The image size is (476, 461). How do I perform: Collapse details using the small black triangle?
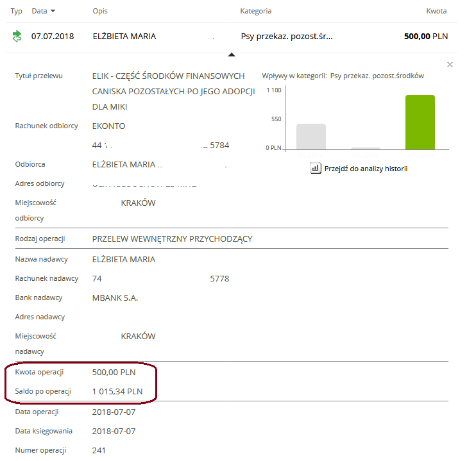[x=232, y=55]
